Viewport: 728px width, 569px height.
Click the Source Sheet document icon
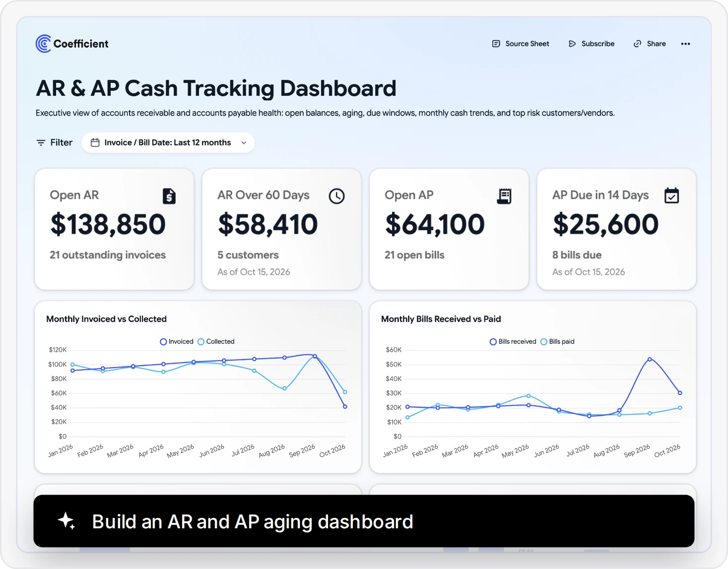coord(496,44)
